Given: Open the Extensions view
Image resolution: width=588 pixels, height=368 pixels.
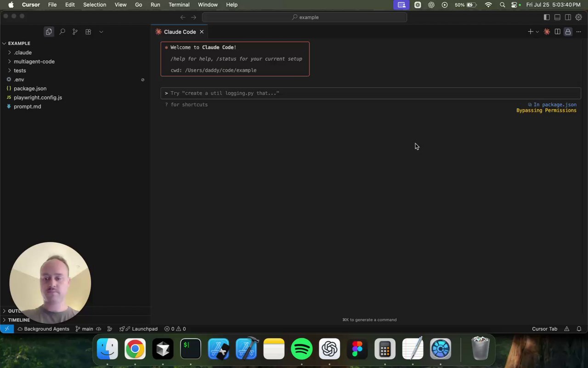Looking at the screenshot, I should (88, 32).
